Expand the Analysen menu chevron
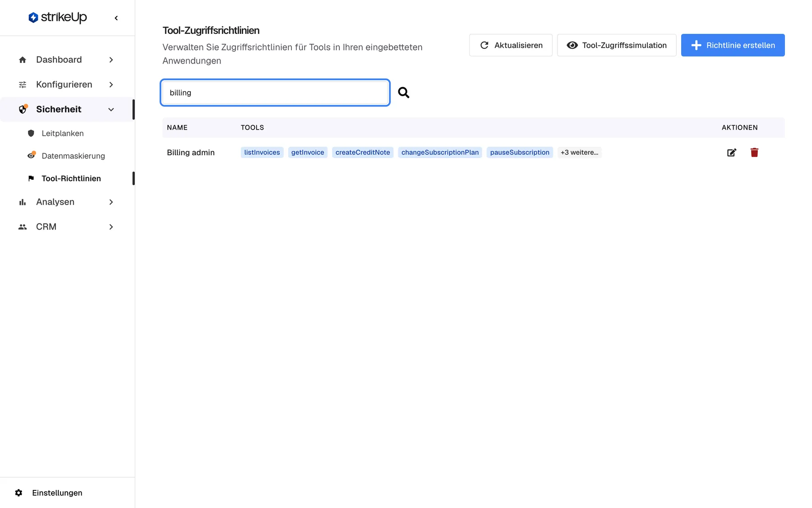This screenshot has height=508, width=812. coord(111,202)
